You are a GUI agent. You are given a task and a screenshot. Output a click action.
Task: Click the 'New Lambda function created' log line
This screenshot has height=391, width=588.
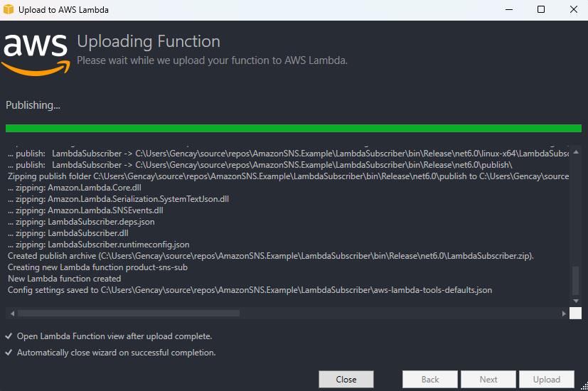coord(65,279)
